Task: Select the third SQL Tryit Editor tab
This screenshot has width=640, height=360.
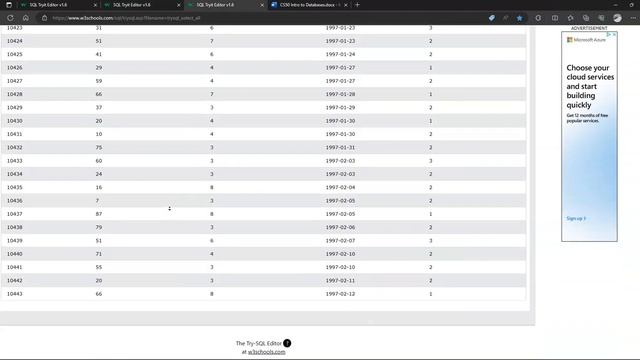Action: (x=226, y=5)
